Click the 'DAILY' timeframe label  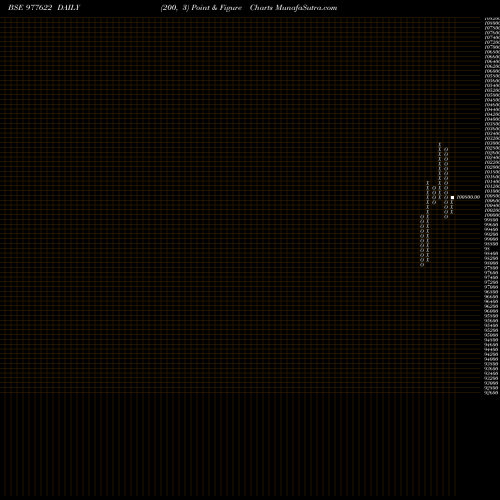(x=68, y=8)
